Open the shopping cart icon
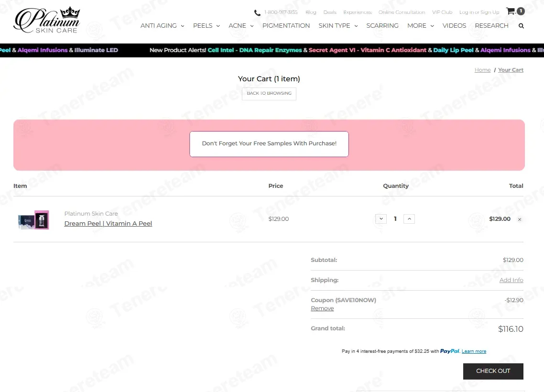 point(511,11)
